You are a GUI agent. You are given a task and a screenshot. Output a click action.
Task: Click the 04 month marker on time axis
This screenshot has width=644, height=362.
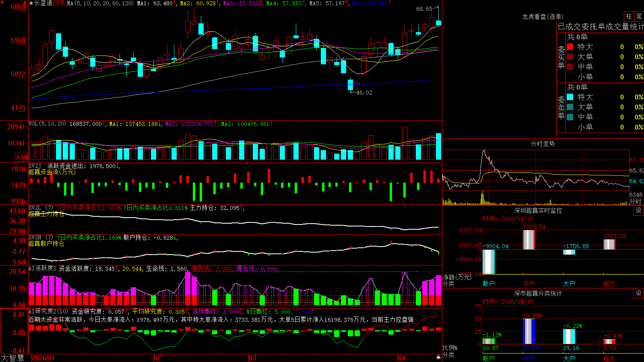point(401,358)
